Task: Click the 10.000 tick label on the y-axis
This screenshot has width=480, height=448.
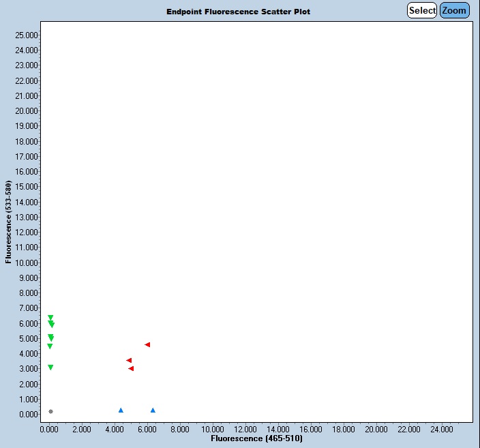Action: 26,263
